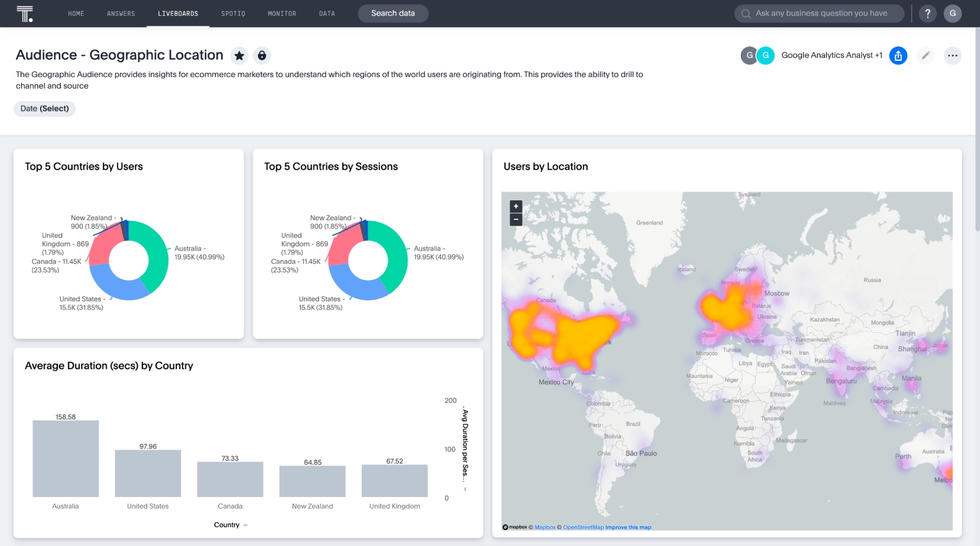Click the search magnifier icon
The image size is (980, 546).
(746, 14)
